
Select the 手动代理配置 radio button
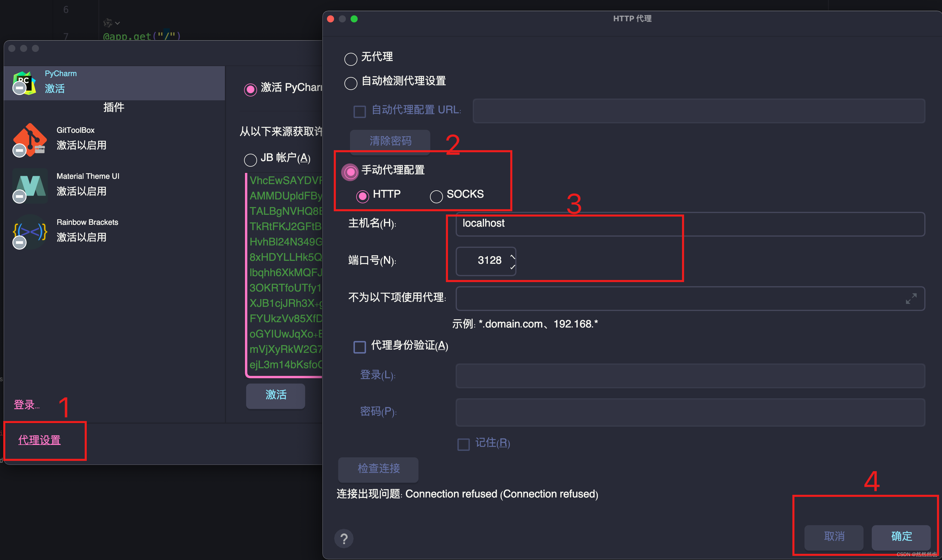[x=351, y=172]
